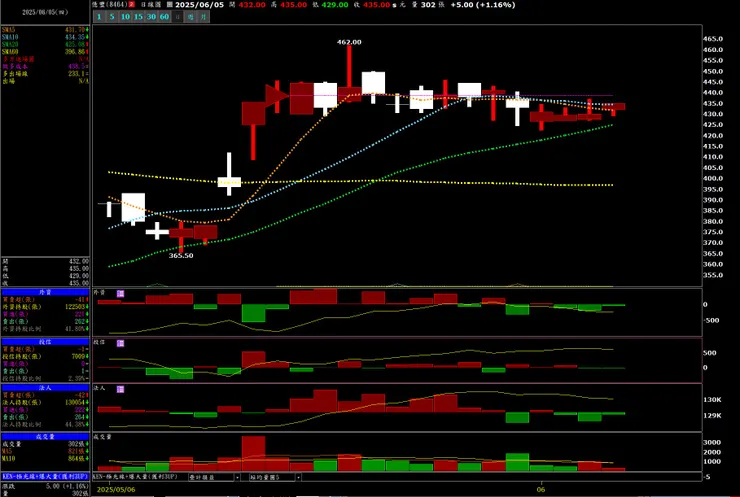The width and height of the screenshot is (740, 497).
Task: Select the 1-minute timeframe button
Action: (x=99, y=17)
